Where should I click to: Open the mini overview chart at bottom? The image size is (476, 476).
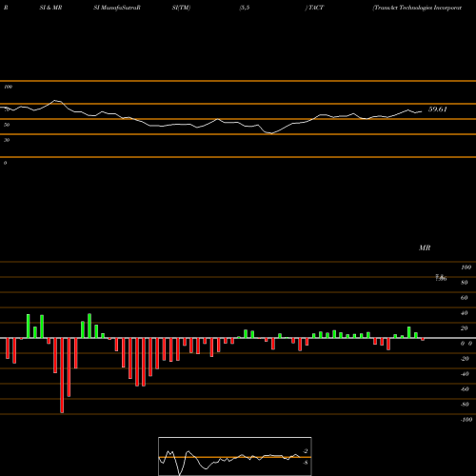tap(235, 456)
